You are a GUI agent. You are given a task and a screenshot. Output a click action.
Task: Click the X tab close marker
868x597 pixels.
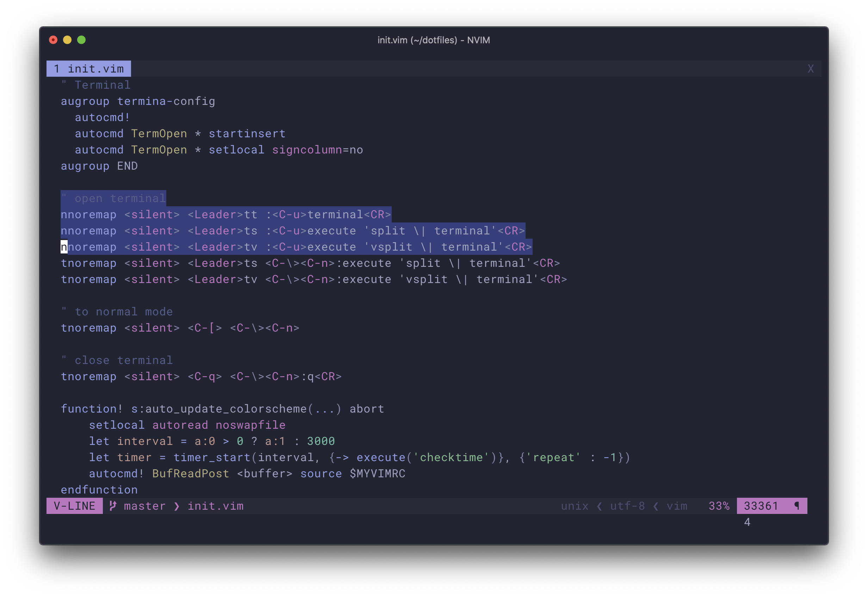(810, 69)
